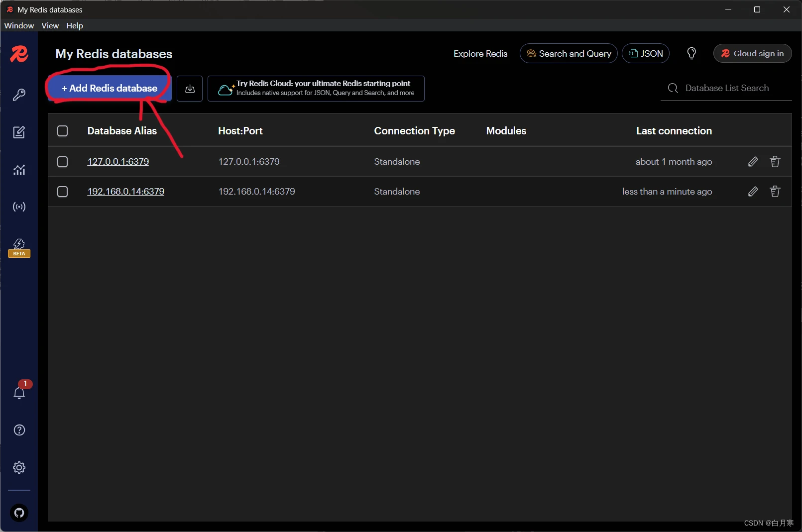Click the Database List Search magnifier icon
The height and width of the screenshot is (532, 802).
point(673,88)
